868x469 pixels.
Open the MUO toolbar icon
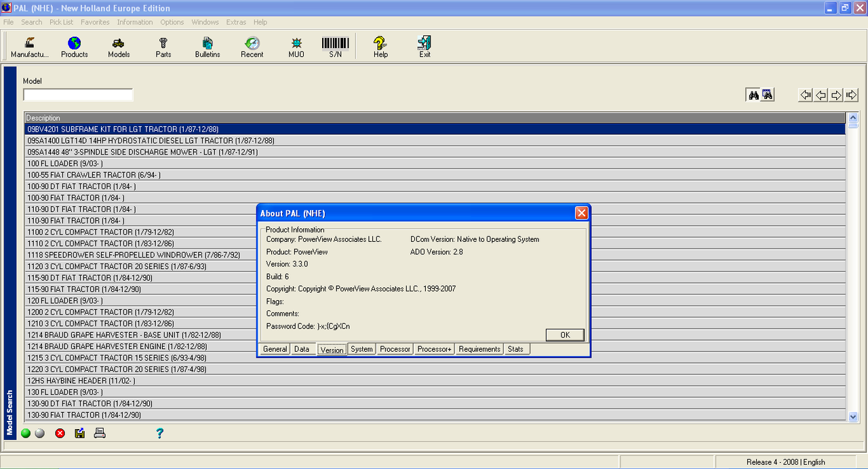tap(296, 47)
